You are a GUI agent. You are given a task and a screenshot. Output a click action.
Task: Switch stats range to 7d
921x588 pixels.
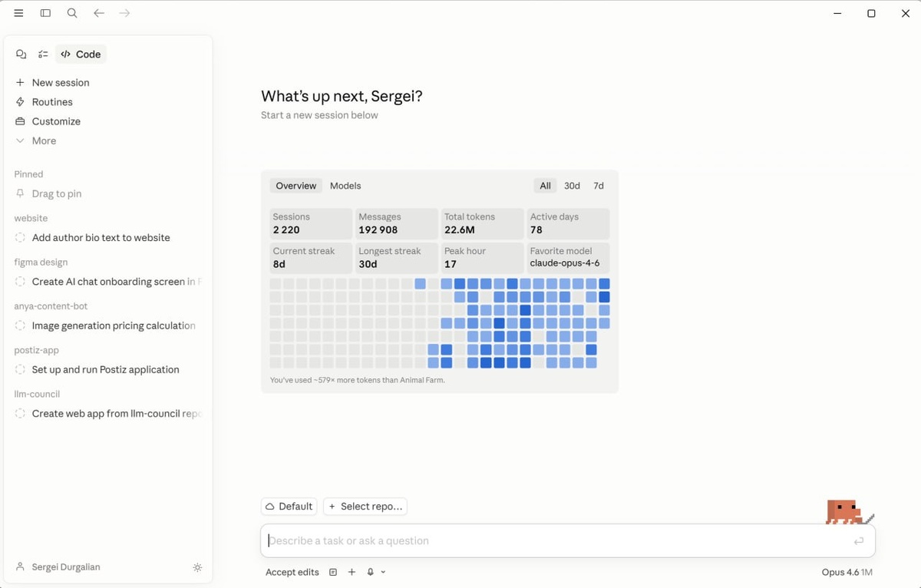(599, 186)
